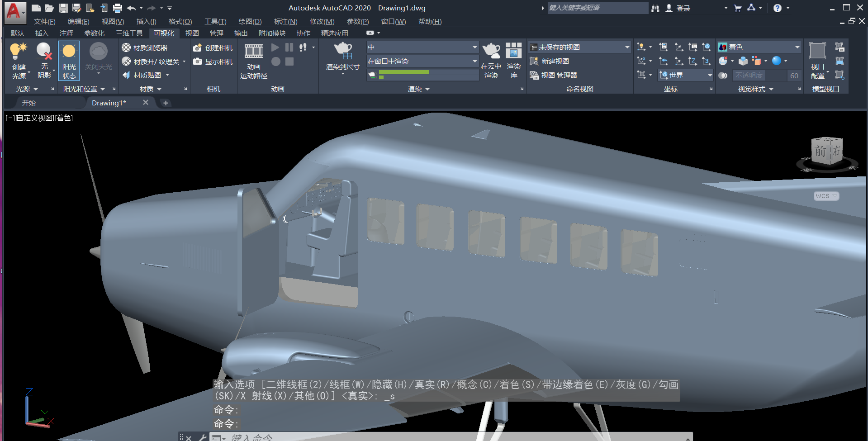Click the Viewport Configuration (视口配置) icon
The image size is (868, 441).
point(817,51)
